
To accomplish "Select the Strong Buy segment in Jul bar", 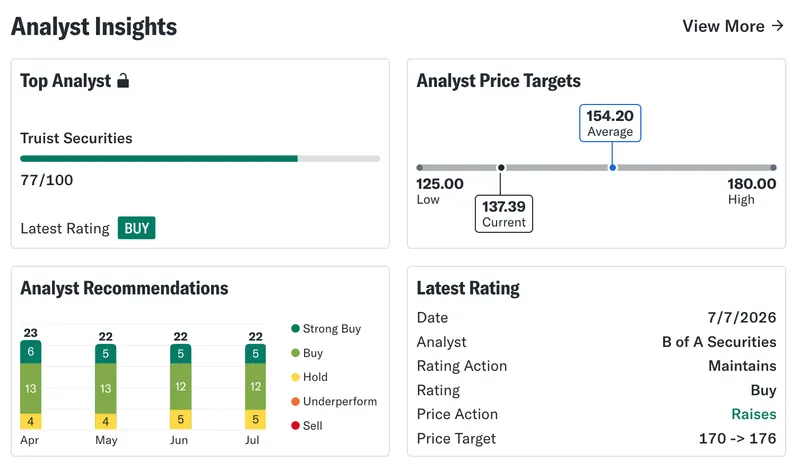I will (x=255, y=354).
